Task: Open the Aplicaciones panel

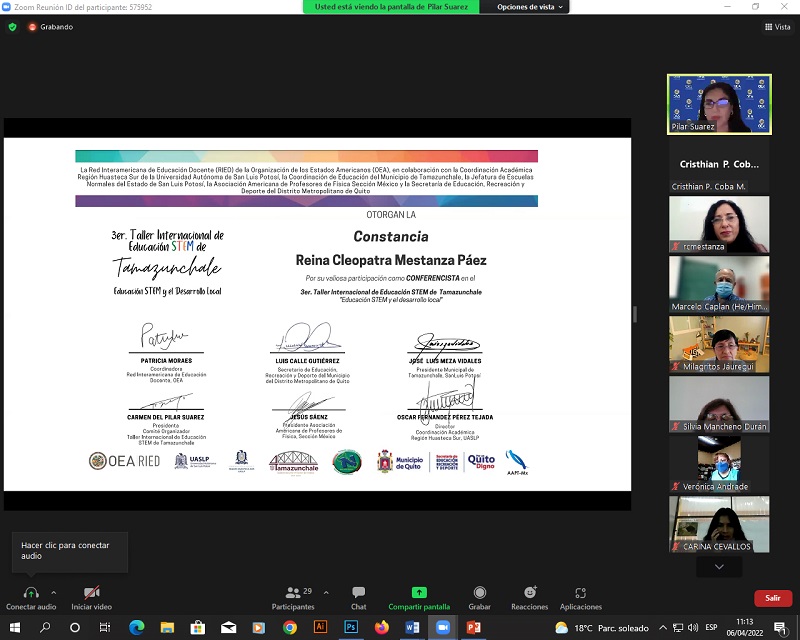Action: click(581, 598)
